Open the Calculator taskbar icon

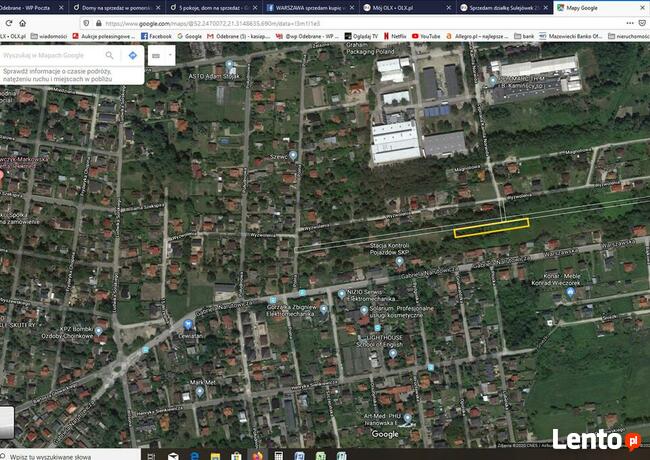point(278,455)
